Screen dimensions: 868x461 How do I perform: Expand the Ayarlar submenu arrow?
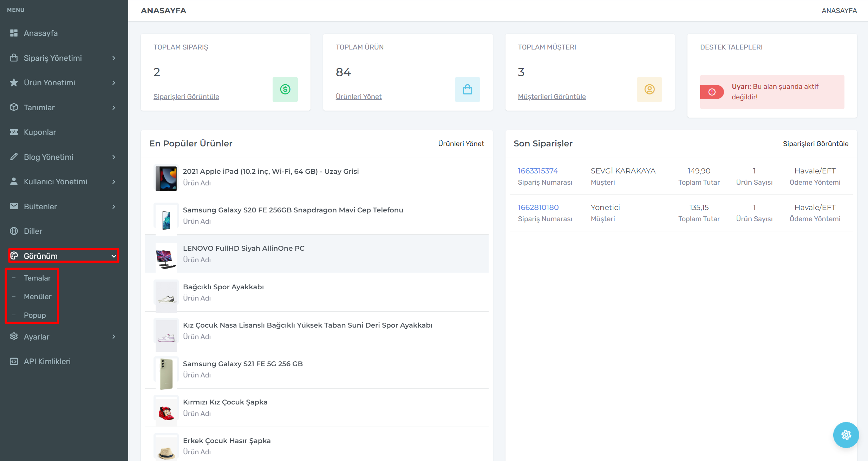tap(113, 337)
